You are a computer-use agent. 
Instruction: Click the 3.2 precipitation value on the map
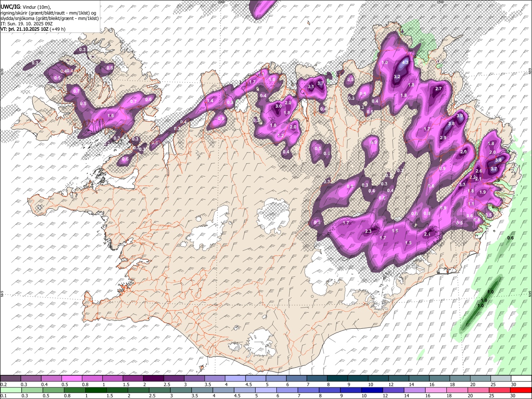(397, 76)
